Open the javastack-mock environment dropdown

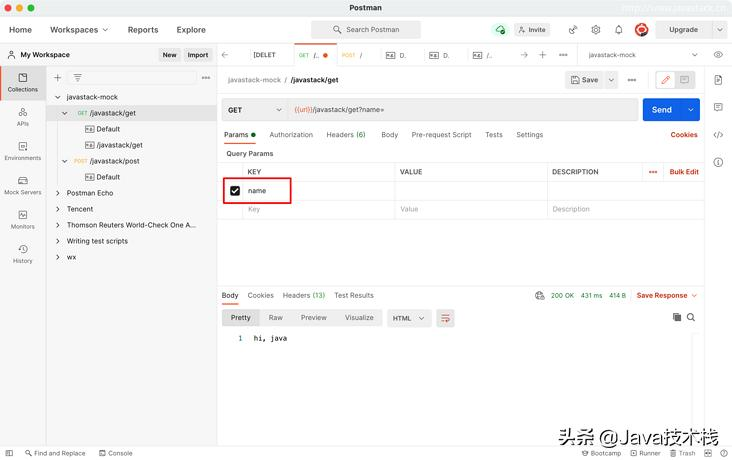click(642, 55)
